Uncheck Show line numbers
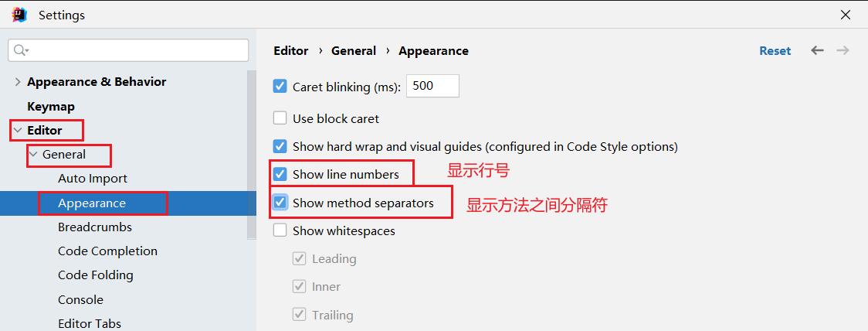This screenshot has height=331, width=868. click(x=280, y=174)
